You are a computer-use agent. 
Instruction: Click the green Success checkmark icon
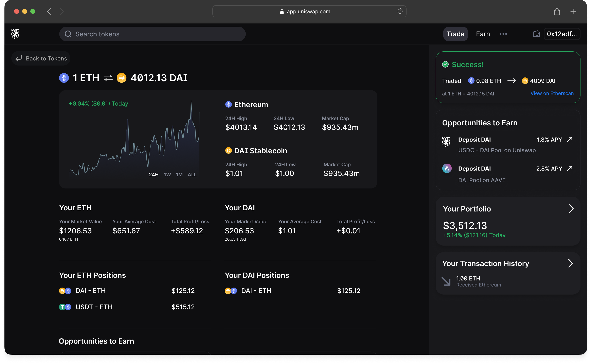pyautogui.click(x=445, y=65)
